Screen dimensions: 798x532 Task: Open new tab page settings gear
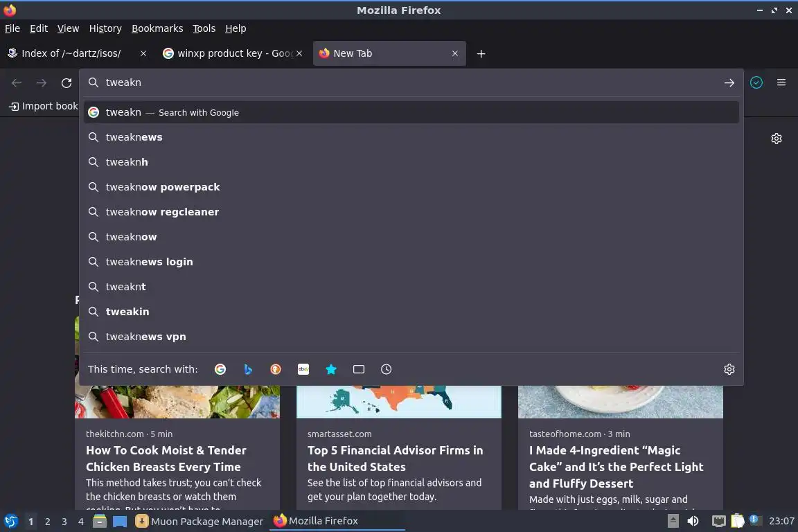(x=776, y=139)
